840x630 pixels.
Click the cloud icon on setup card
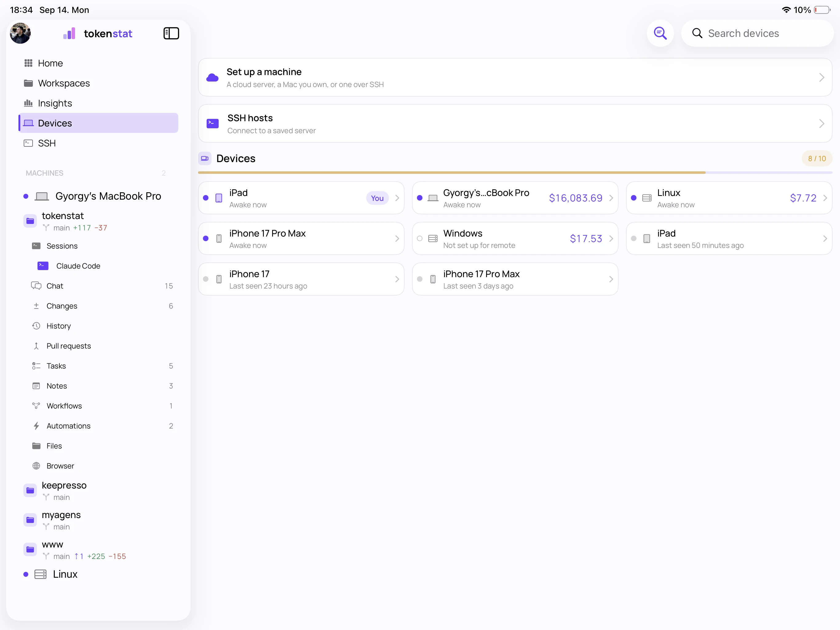(212, 78)
